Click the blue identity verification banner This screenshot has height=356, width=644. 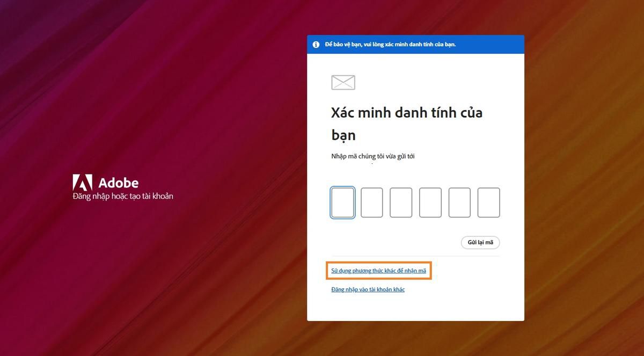(415, 44)
